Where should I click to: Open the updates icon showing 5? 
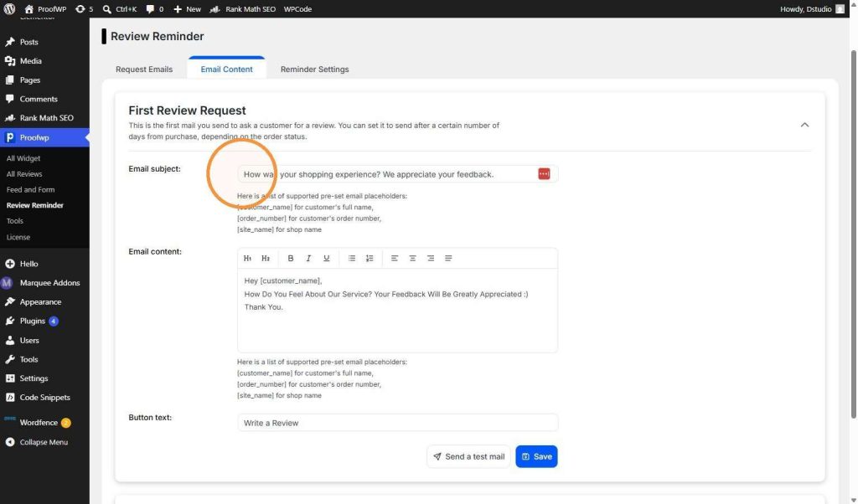tap(84, 8)
